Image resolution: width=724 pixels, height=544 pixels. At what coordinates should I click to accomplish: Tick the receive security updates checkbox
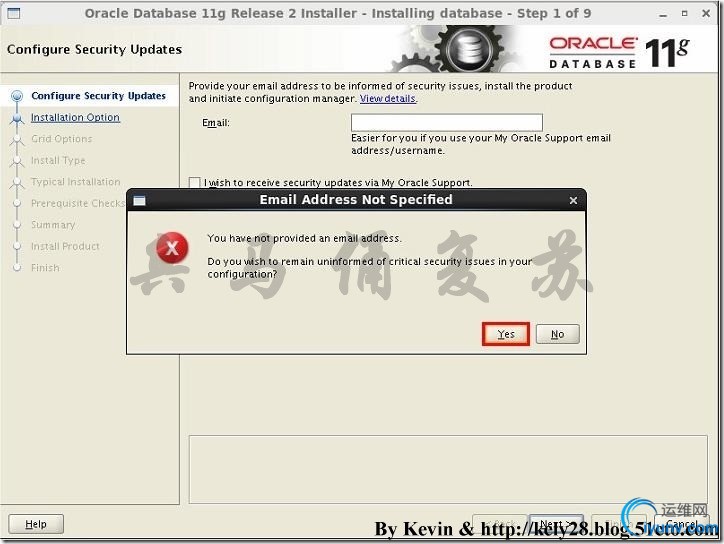tap(194, 182)
